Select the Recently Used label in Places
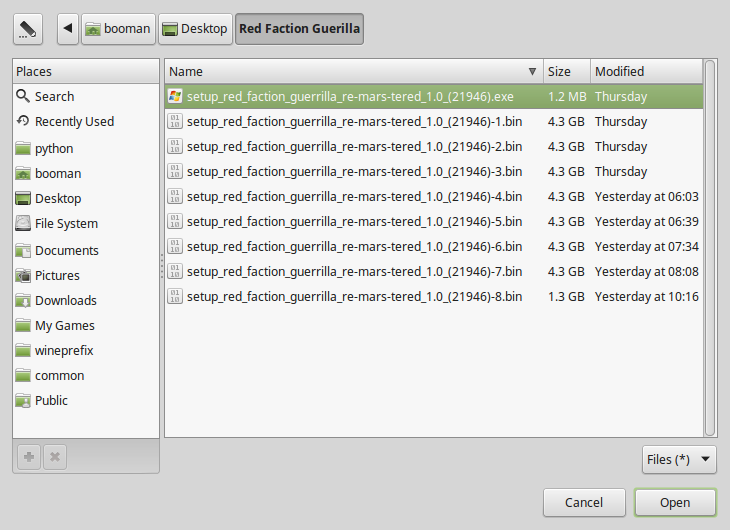Image resolution: width=730 pixels, height=530 pixels. (74, 122)
